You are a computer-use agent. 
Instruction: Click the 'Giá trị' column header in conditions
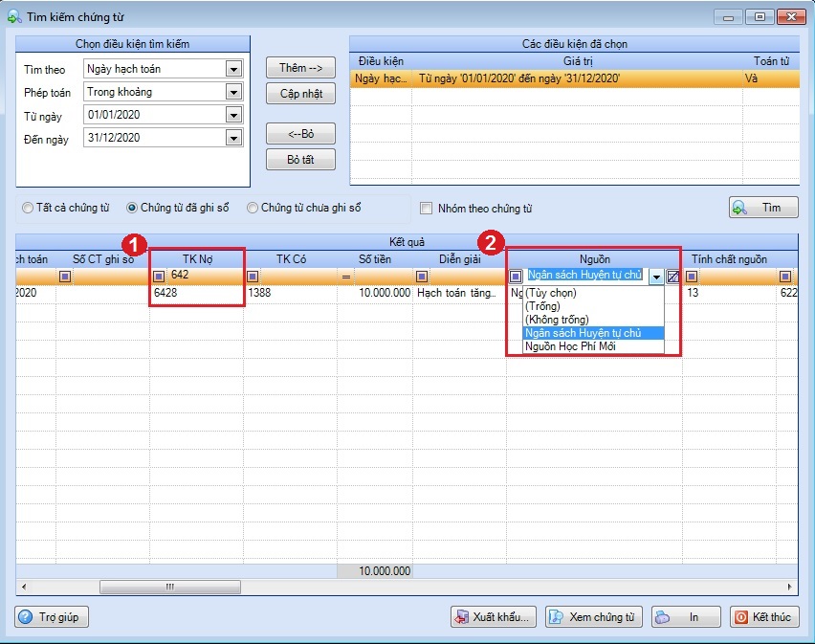tap(578, 61)
